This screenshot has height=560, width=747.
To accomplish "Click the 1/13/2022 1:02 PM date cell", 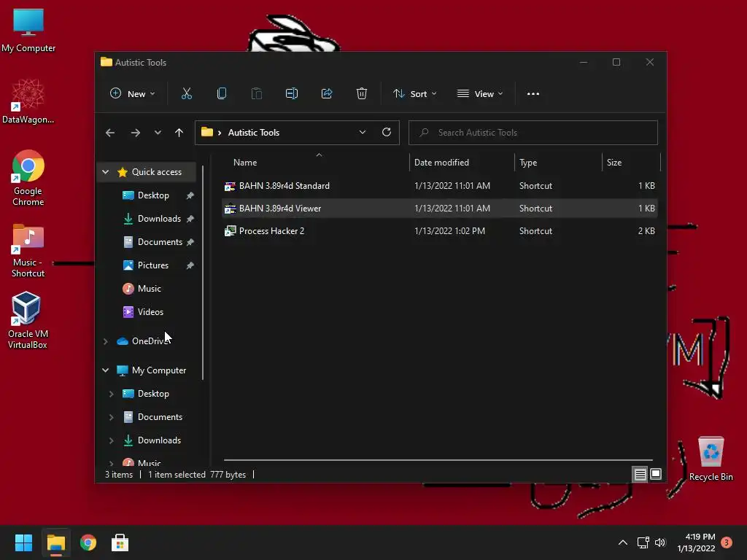I will (x=449, y=231).
